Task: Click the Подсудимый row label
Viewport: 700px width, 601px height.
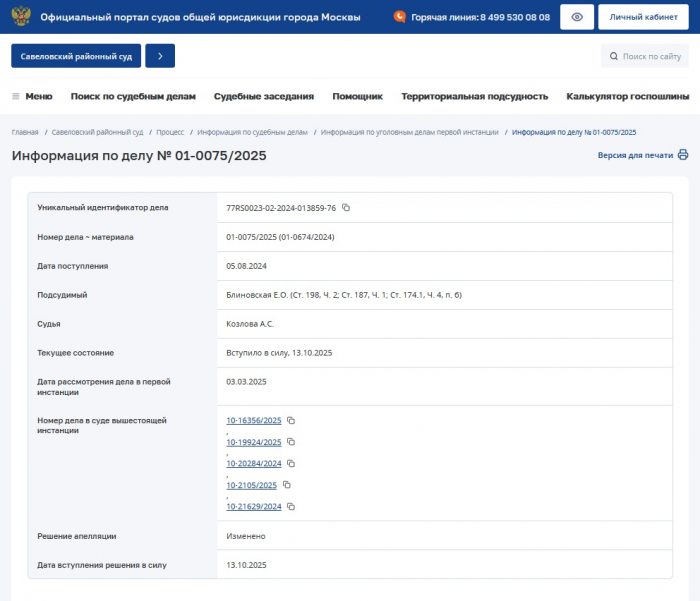Action: (62, 295)
